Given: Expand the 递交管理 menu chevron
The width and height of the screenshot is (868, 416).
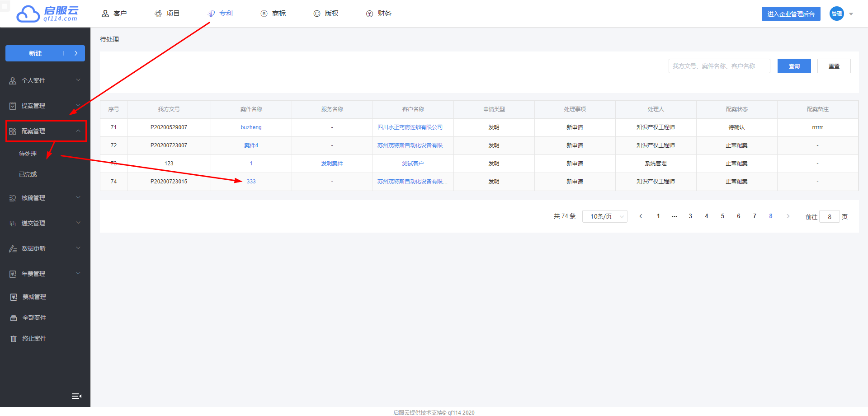Looking at the screenshot, I should point(78,223).
